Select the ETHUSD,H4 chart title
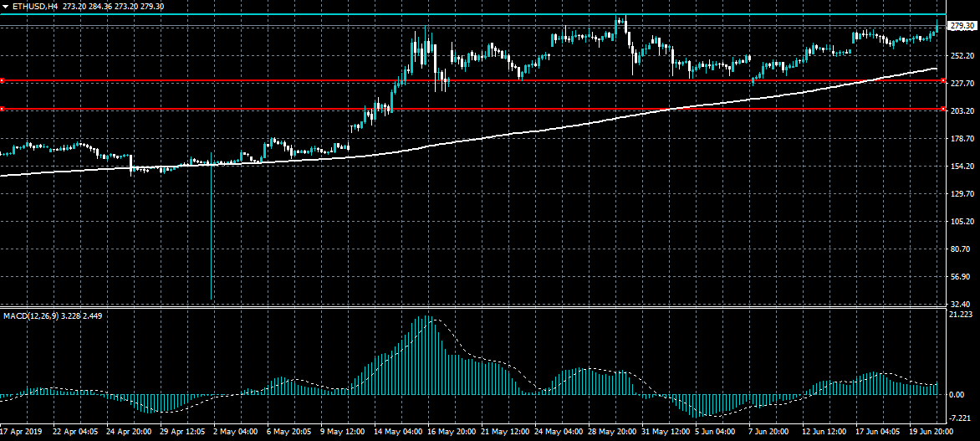Image resolution: width=980 pixels, height=441 pixels. (x=33, y=6)
